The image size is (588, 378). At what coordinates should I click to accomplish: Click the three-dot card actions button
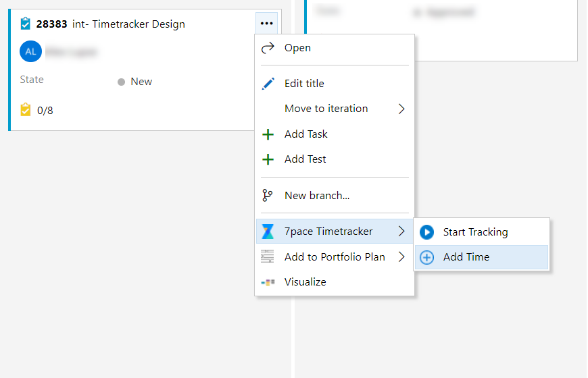[x=267, y=24]
